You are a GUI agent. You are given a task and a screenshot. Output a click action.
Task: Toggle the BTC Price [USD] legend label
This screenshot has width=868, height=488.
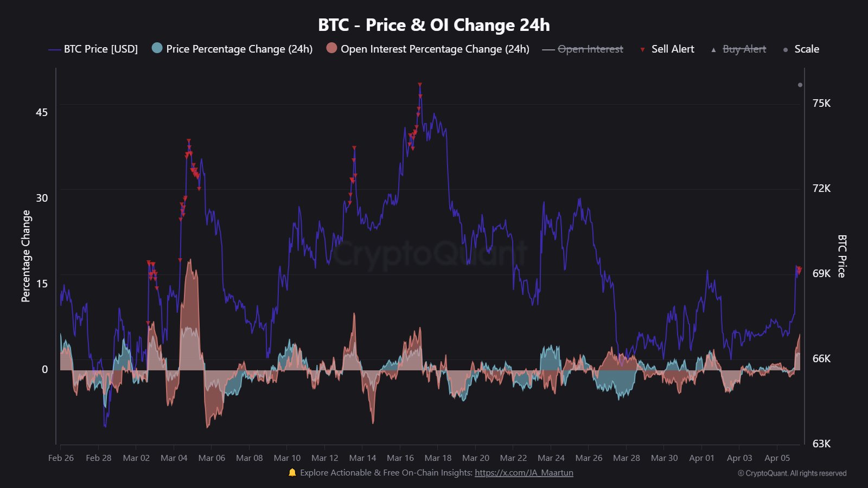[x=101, y=49]
